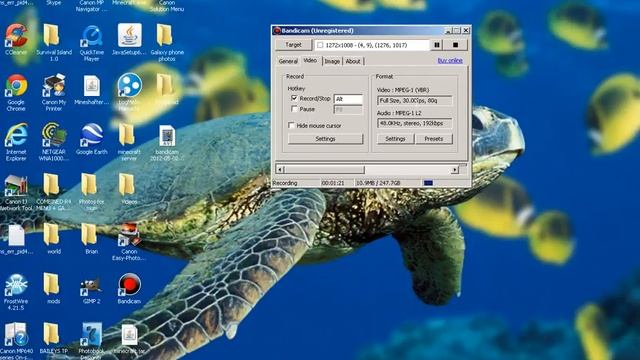The image size is (640, 360).
Task: Launch the FrostWire 4.21.5 shortcut
Action: (x=16, y=291)
